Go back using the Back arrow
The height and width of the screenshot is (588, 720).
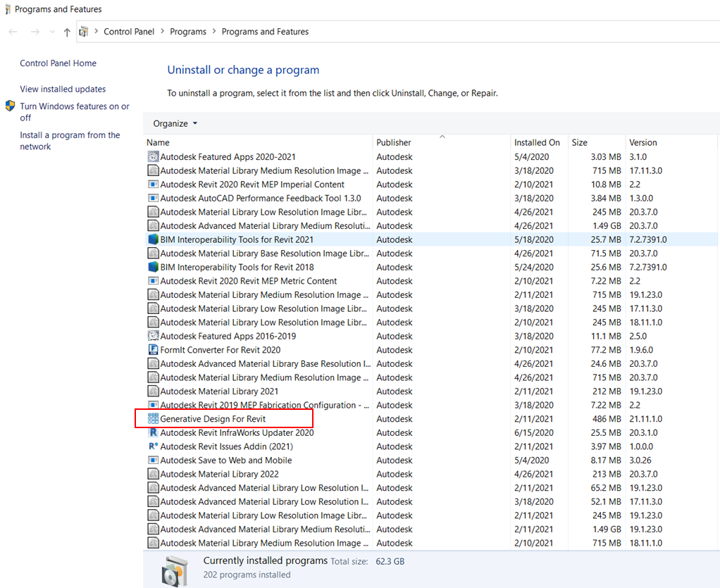13,32
